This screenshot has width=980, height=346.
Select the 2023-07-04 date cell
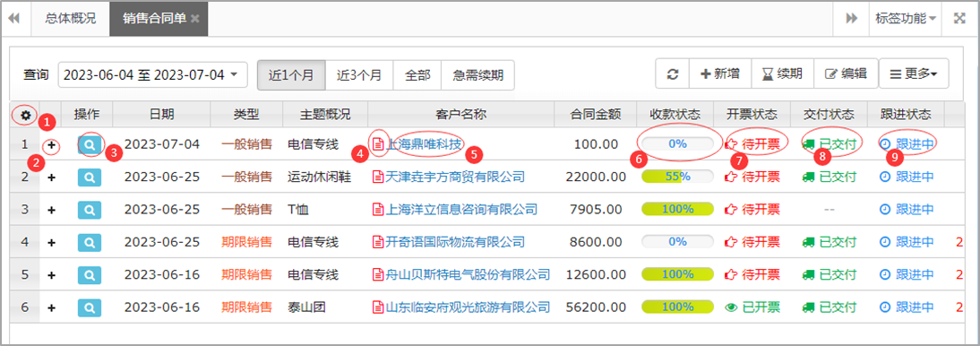click(x=162, y=144)
